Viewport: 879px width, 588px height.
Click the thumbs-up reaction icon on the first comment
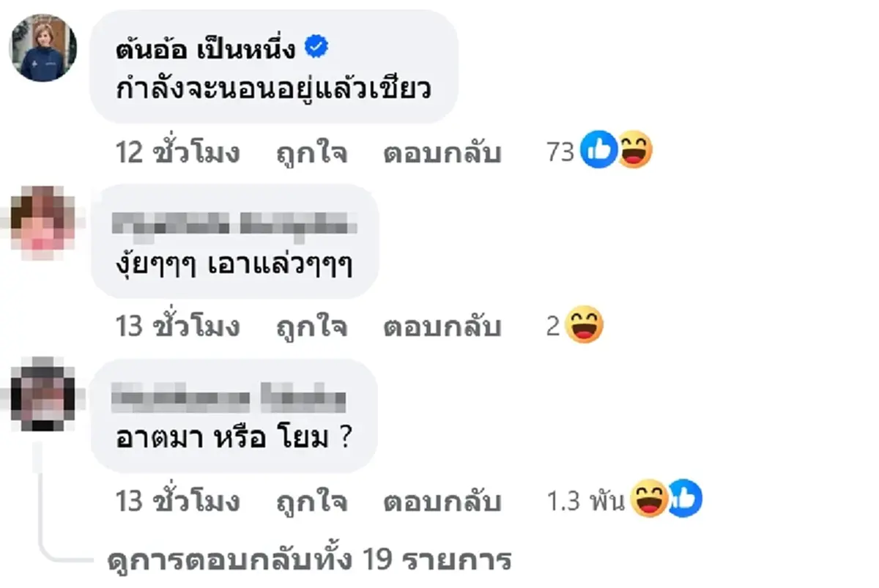coord(597,149)
